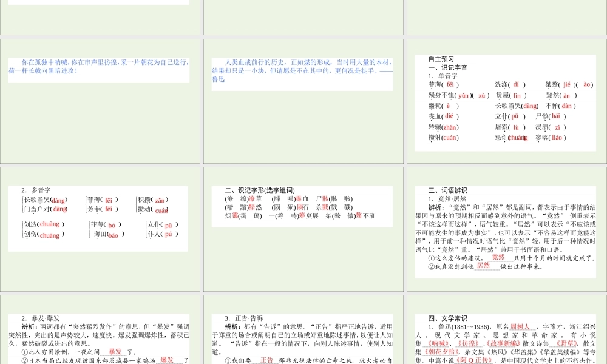Viewport: 607px width, 364px height.
Task: Click the entry 喋血( dié )
Action: pyautogui.click(x=444, y=116)
